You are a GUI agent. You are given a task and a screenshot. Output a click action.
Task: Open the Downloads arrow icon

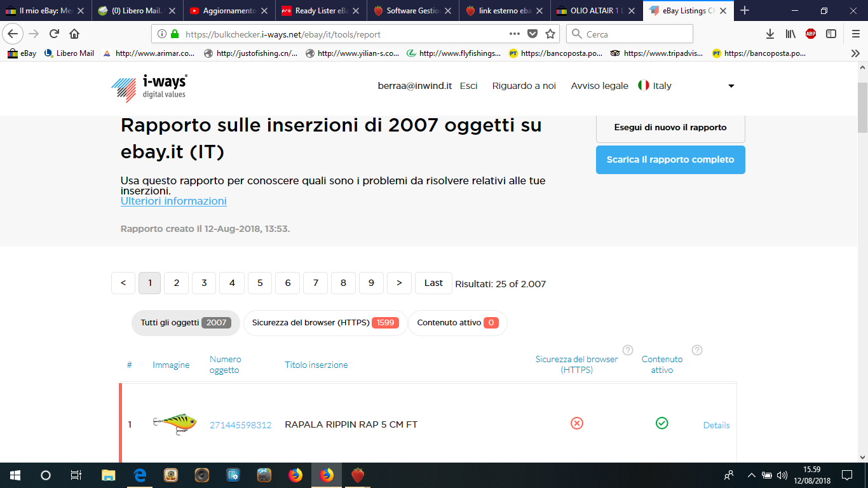click(x=770, y=34)
